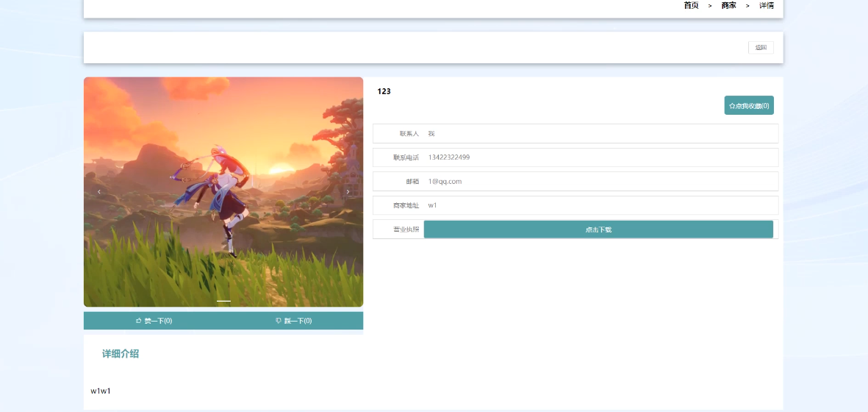
Task: Click the 详细介绍 heading
Action: [x=120, y=354]
